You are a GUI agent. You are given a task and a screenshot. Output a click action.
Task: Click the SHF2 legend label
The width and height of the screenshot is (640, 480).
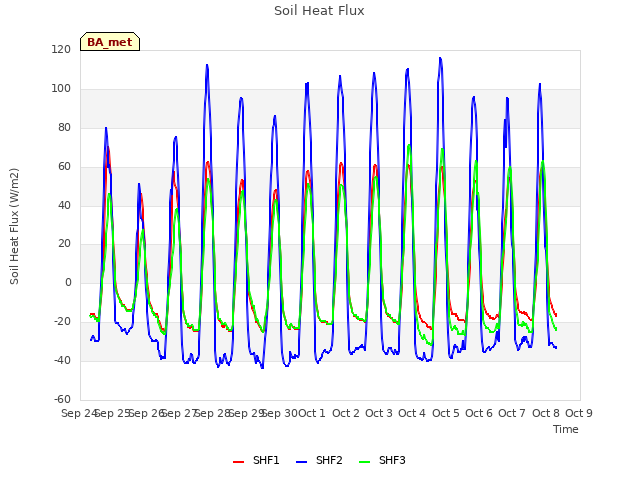329,460
